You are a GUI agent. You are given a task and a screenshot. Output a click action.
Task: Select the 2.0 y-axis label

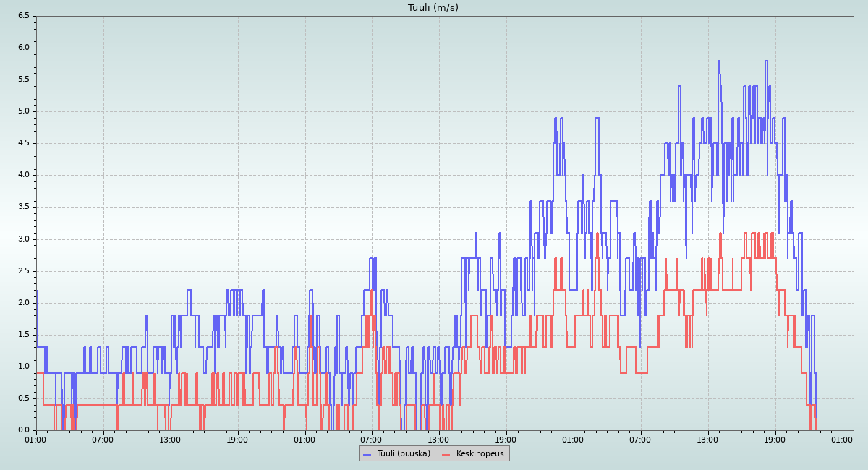click(23, 303)
